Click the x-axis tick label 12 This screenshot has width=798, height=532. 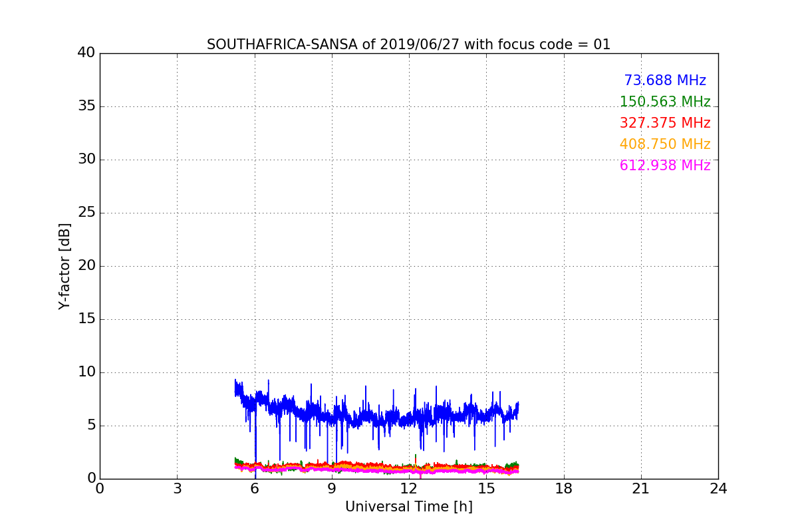409,488
